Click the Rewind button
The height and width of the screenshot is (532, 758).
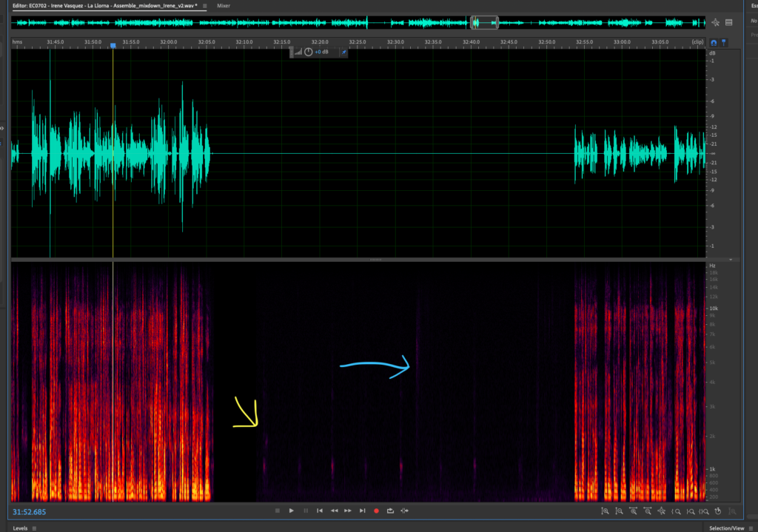pyautogui.click(x=334, y=511)
